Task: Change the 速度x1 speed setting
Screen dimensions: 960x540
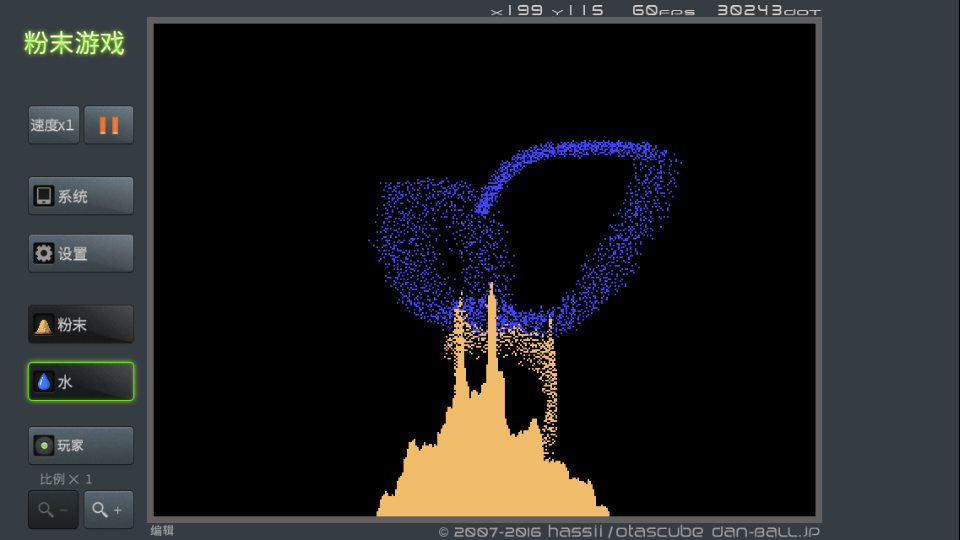Action: 53,125
